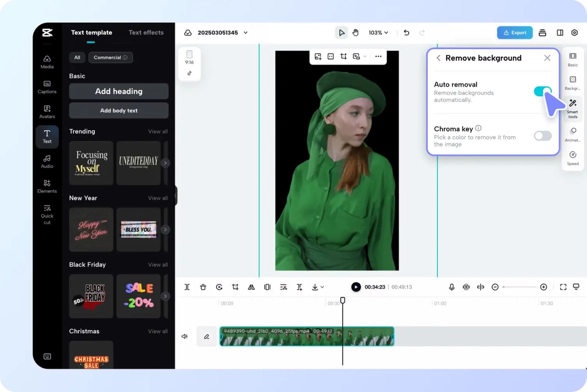The height and width of the screenshot is (392, 587).
Task: Open the Captions panel
Action: tap(47, 87)
